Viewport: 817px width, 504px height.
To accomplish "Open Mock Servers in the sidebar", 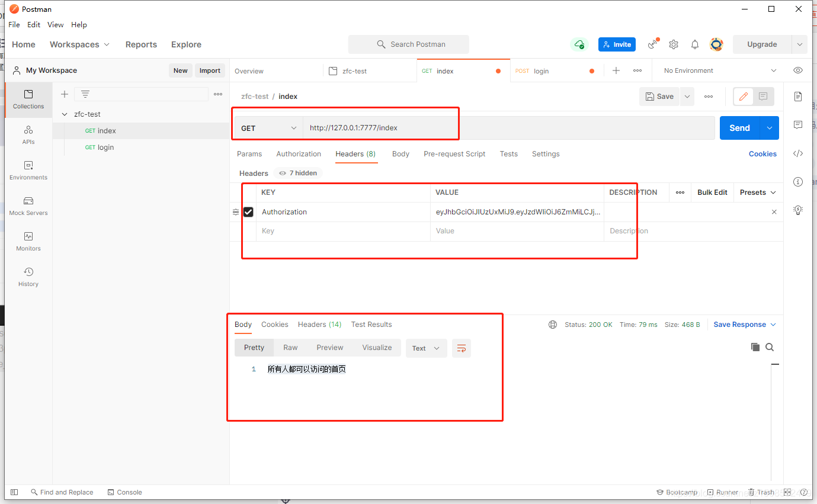I will [28, 206].
